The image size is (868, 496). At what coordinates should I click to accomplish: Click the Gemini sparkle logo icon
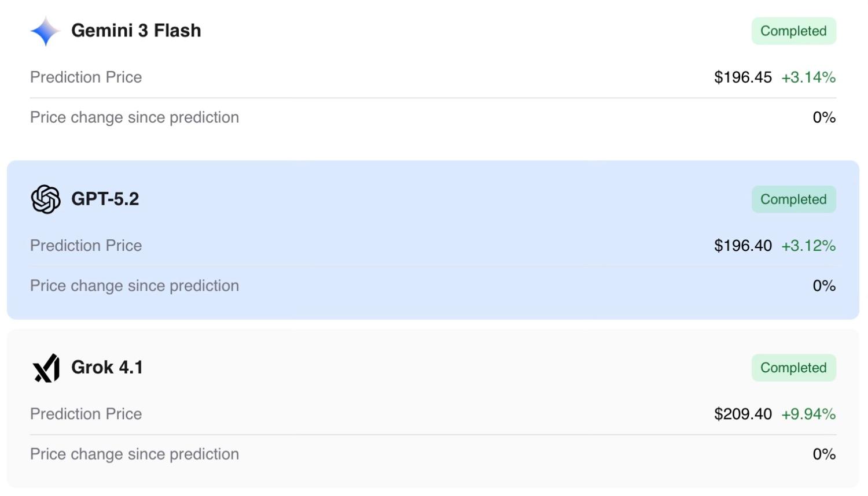coord(45,31)
